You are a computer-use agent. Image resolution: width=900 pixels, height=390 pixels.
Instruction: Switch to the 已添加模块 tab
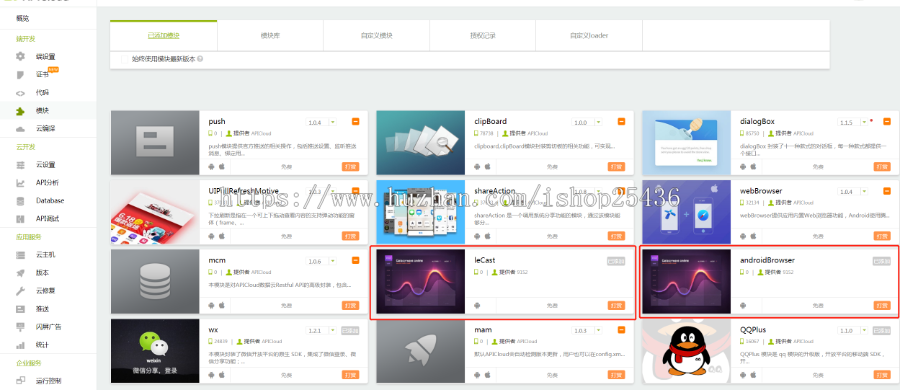[x=164, y=36]
